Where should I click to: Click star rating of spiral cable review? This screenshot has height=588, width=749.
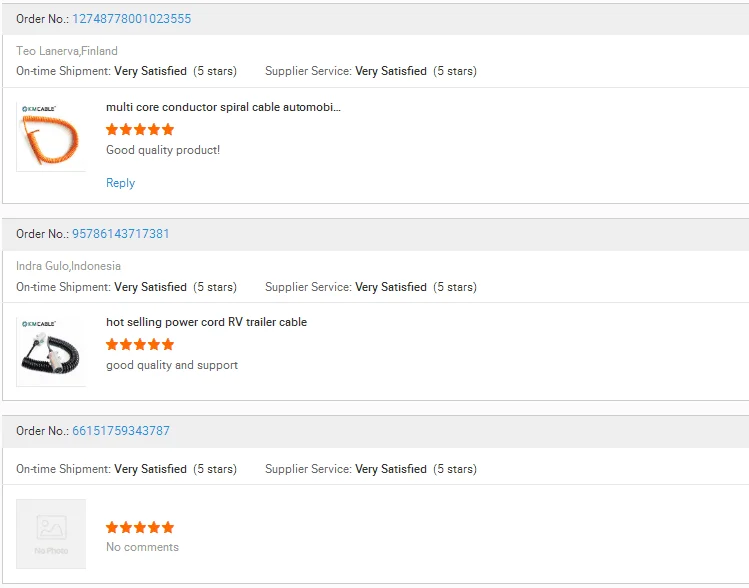pos(140,129)
